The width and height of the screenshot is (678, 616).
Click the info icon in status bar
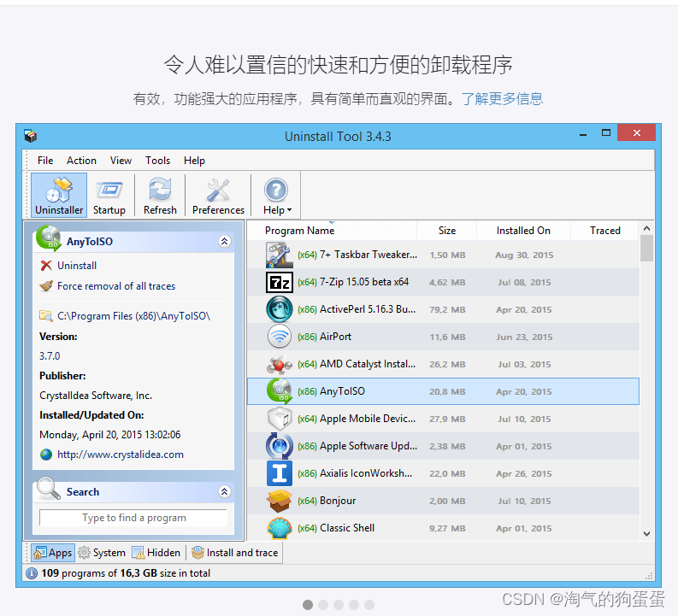click(x=32, y=573)
